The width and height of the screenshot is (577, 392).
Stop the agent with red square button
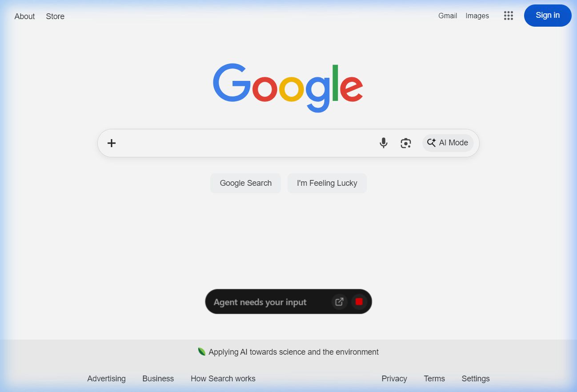359,302
